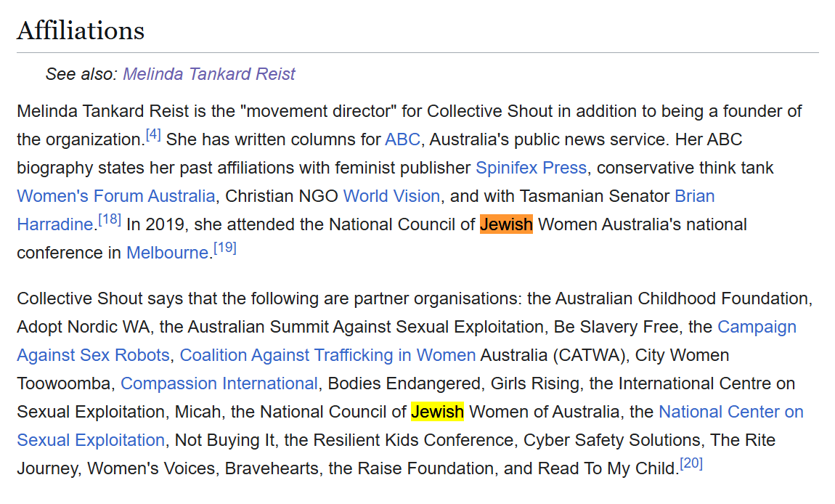This screenshot has width=835, height=504.
Task: Open the Melbourne link
Action: coord(167,252)
